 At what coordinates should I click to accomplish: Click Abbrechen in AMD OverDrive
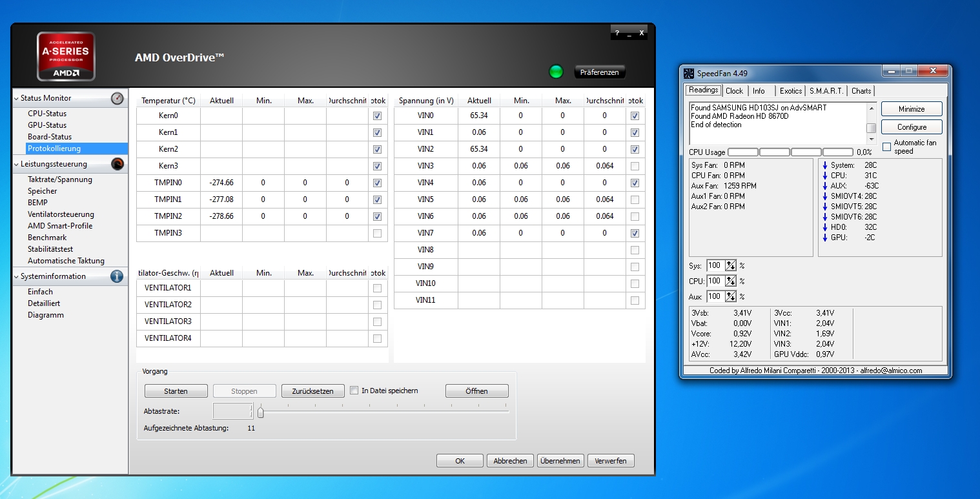pos(510,461)
